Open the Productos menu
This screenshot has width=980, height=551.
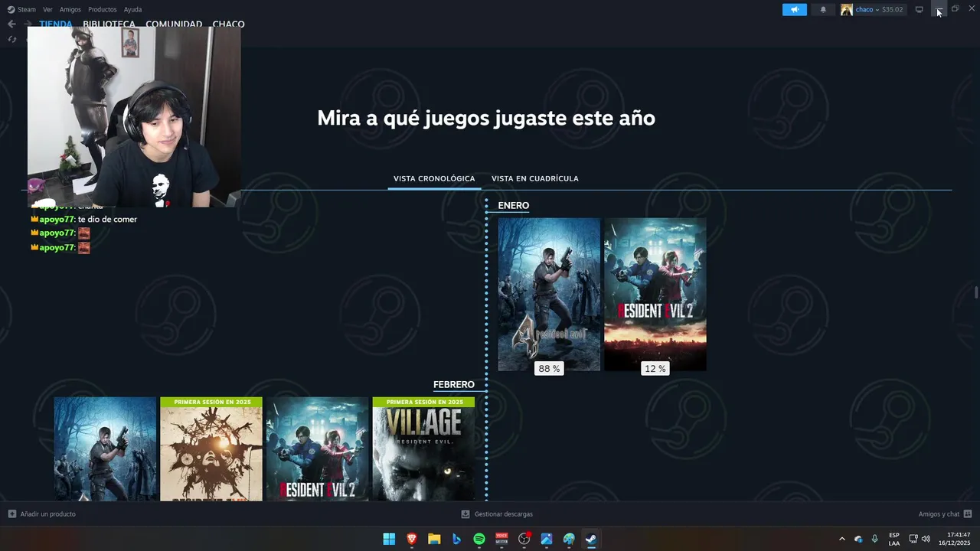click(102, 9)
